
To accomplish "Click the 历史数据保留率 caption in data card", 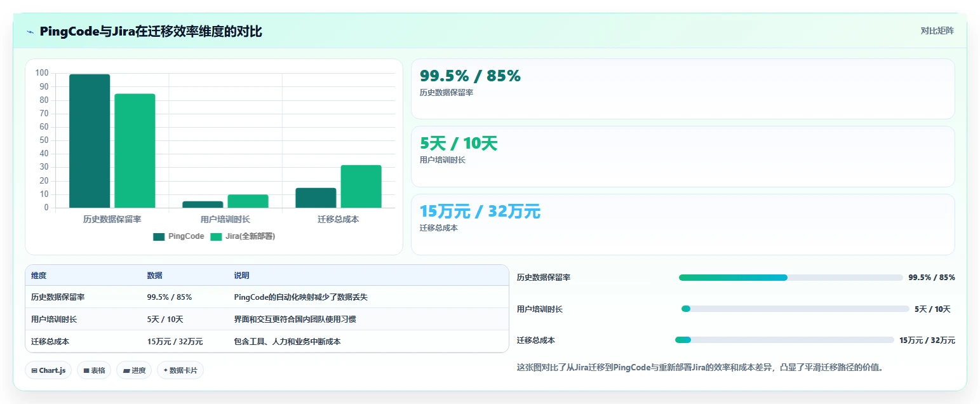I will (446, 93).
